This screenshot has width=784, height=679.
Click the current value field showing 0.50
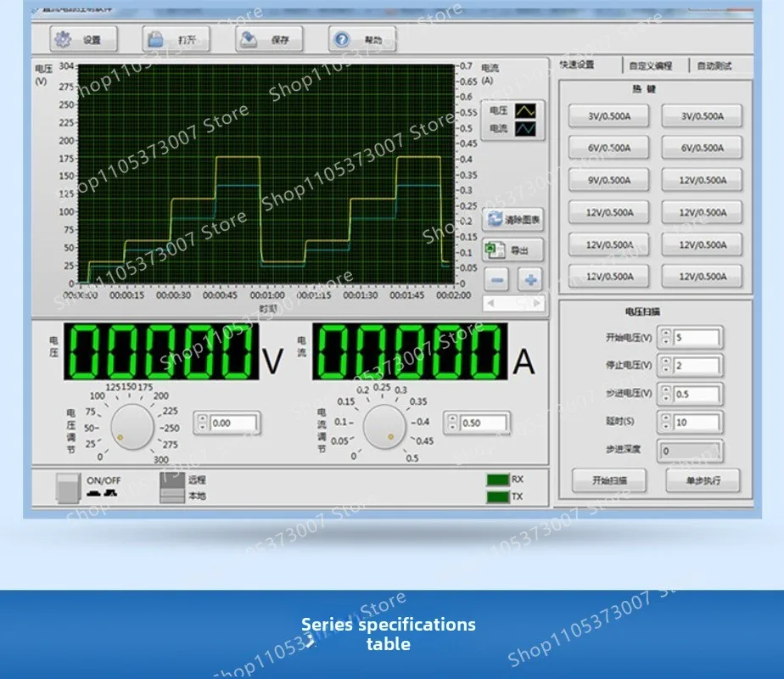pyautogui.click(x=484, y=423)
